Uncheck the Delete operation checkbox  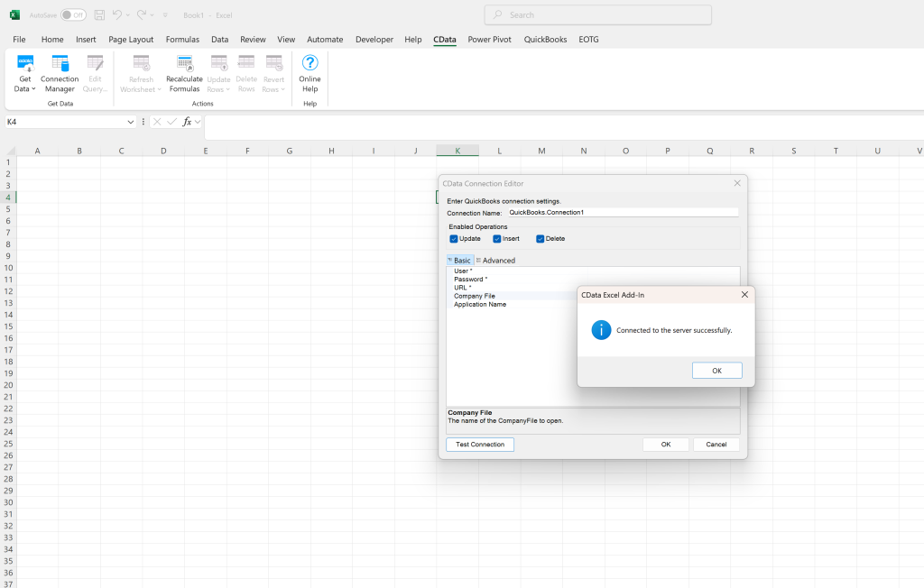click(540, 239)
